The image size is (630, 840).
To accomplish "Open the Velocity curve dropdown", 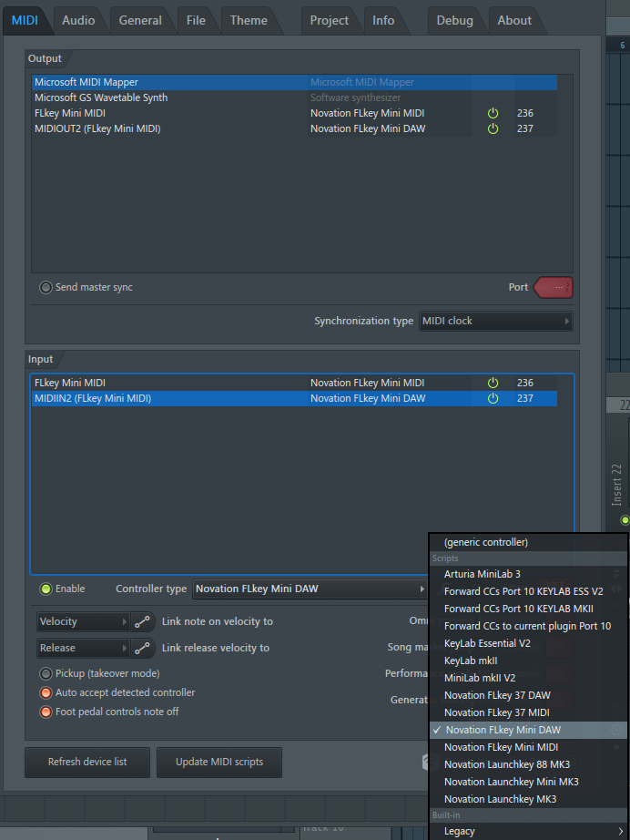I will coord(83,621).
